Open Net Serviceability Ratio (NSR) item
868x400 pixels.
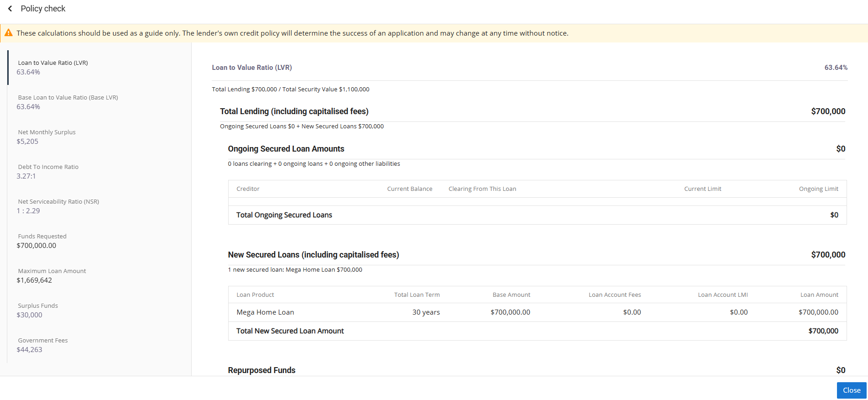click(x=58, y=206)
